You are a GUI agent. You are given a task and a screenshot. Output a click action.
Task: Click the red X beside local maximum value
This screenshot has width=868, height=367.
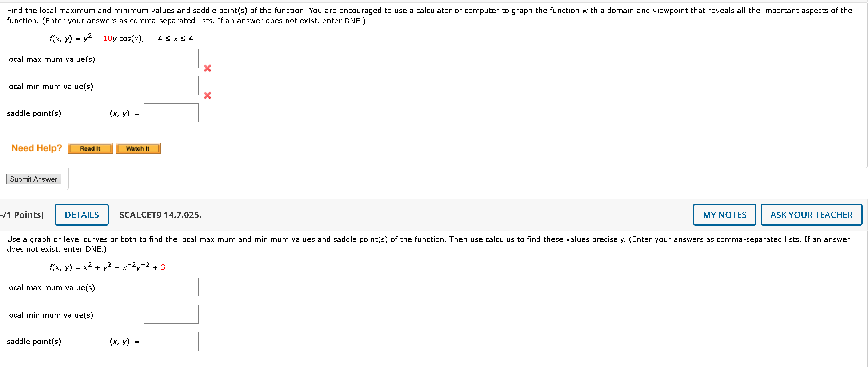[207, 68]
